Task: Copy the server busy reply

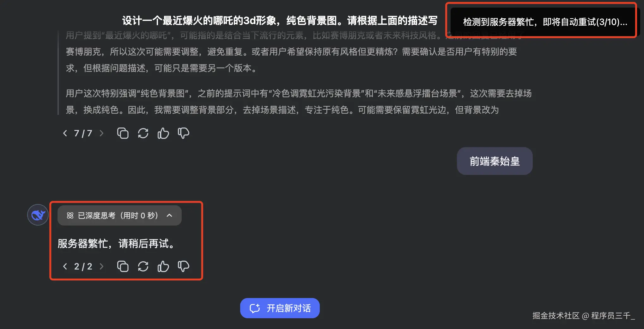Action: 123,266
